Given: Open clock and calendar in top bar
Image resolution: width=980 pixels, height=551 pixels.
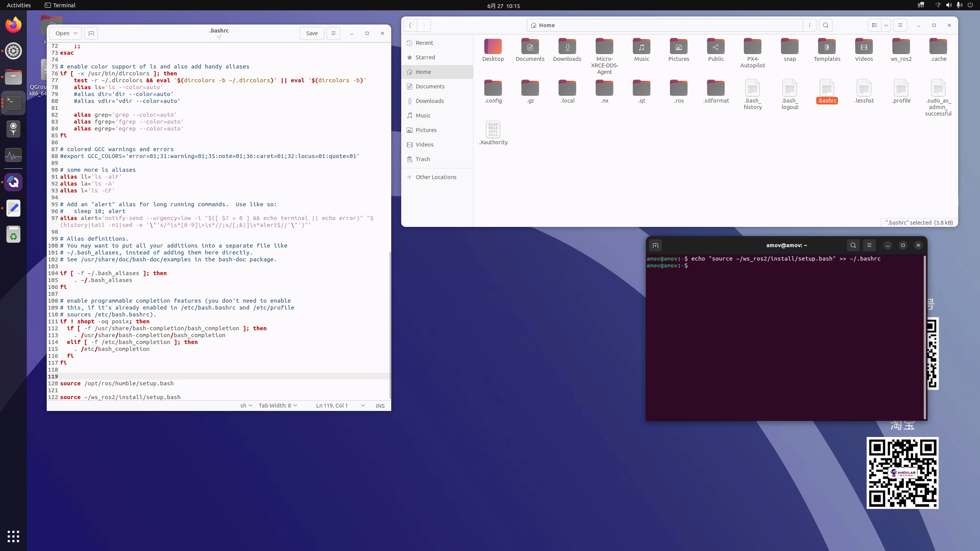Looking at the screenshot, I should pos(503,6).
